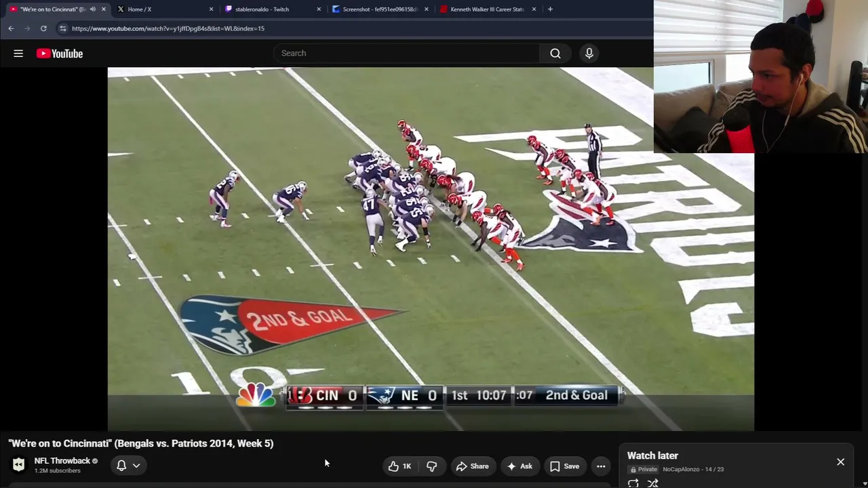The height and width of the screenshot is (488, 868).
Task: Close the stableronaldo Twitch tab
Action: point(319,9)
